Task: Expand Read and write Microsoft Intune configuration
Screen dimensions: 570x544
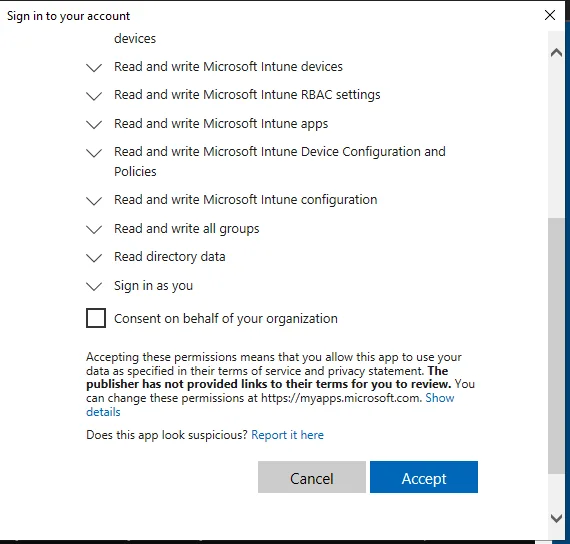Action: 94,201
